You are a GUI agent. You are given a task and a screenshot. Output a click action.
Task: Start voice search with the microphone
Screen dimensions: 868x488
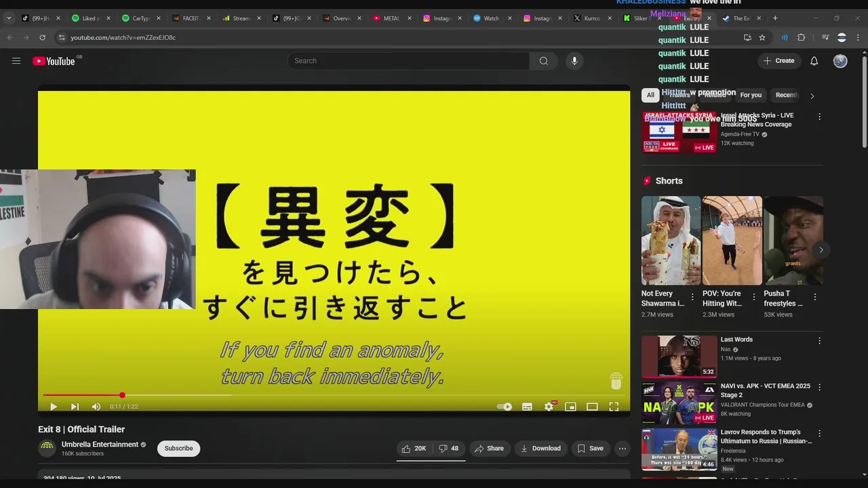(574, 61)
